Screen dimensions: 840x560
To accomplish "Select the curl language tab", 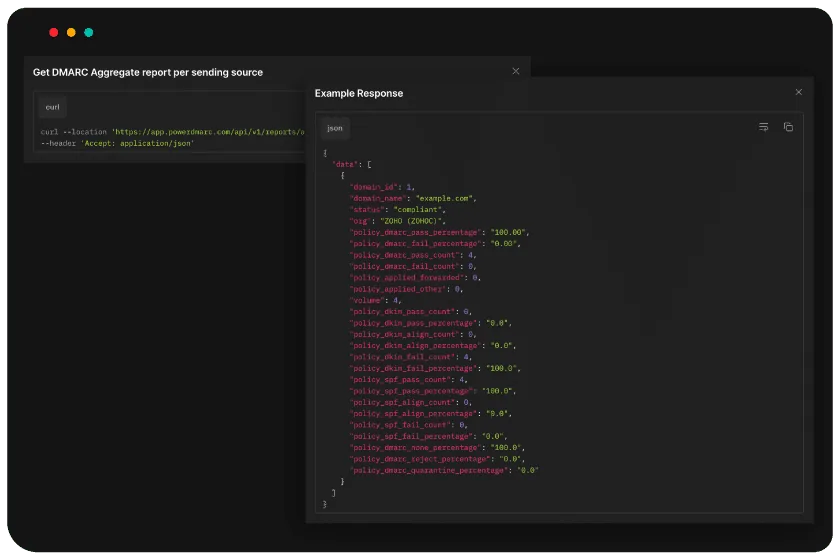I will pyautogui.click(x=52, y=107).
